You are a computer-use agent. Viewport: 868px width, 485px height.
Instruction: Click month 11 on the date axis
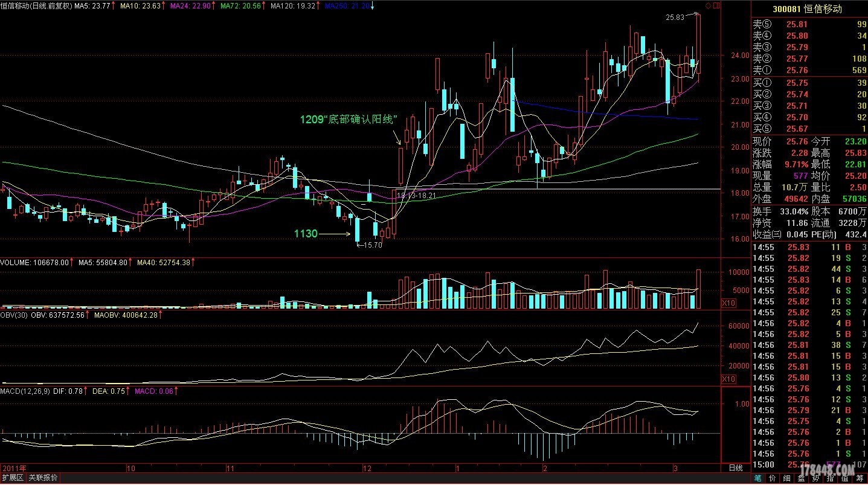pos(230,468)
